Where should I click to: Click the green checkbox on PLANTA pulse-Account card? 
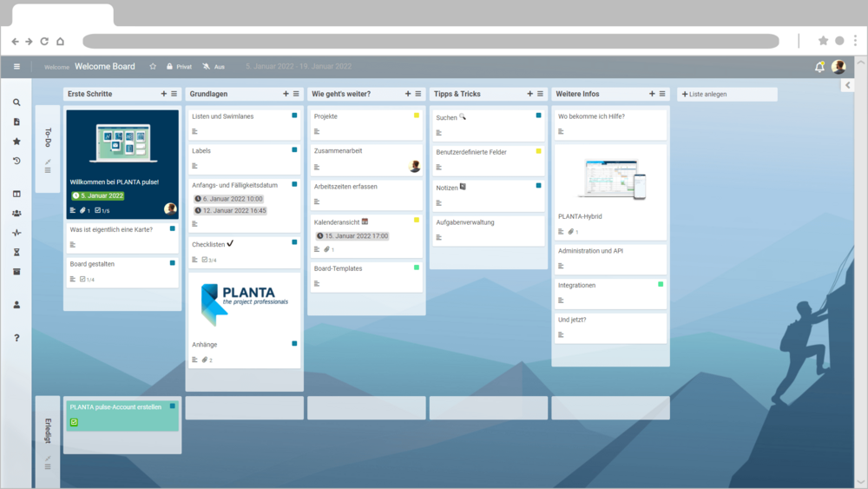(x=75, y=422)
